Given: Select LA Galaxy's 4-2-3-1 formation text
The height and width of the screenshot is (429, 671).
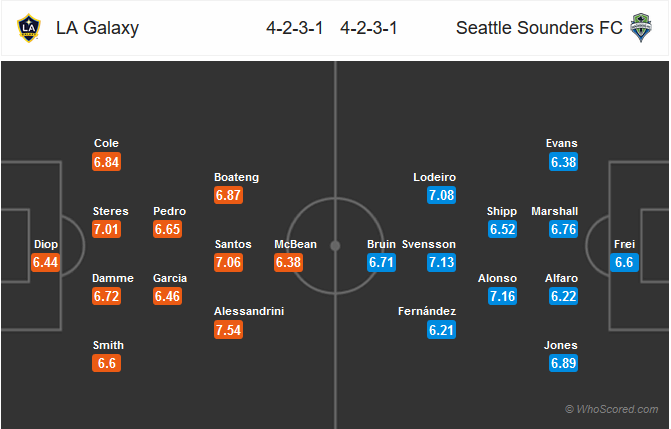Looking at the screenshot, I should point(294,28).
